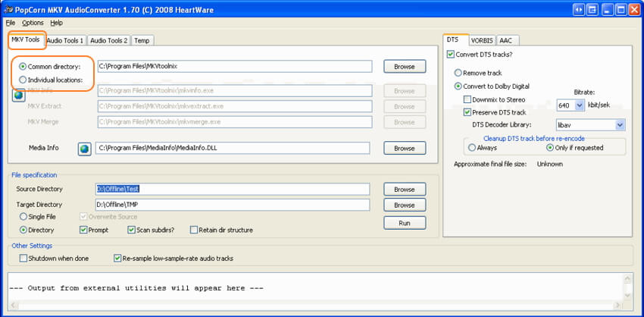Select the Directory radio button

point(23,230)
